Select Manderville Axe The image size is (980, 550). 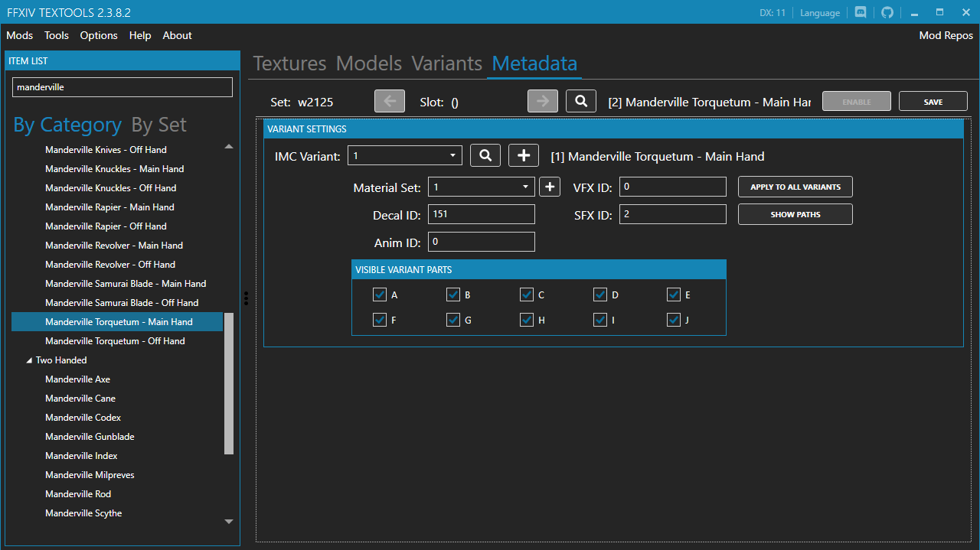click(x=77, y=379)
